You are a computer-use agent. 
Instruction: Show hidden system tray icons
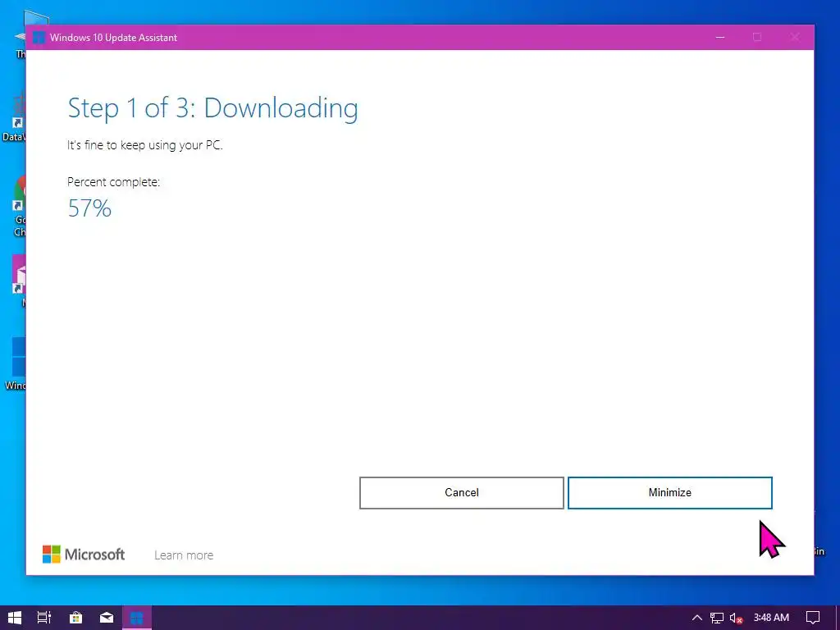696,618
